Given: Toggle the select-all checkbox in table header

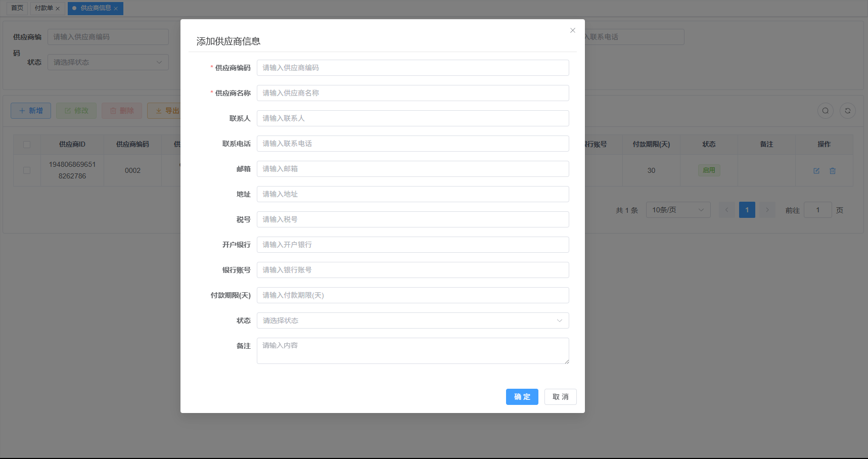Looking at the screenshot, I should (x=27, y=144).
